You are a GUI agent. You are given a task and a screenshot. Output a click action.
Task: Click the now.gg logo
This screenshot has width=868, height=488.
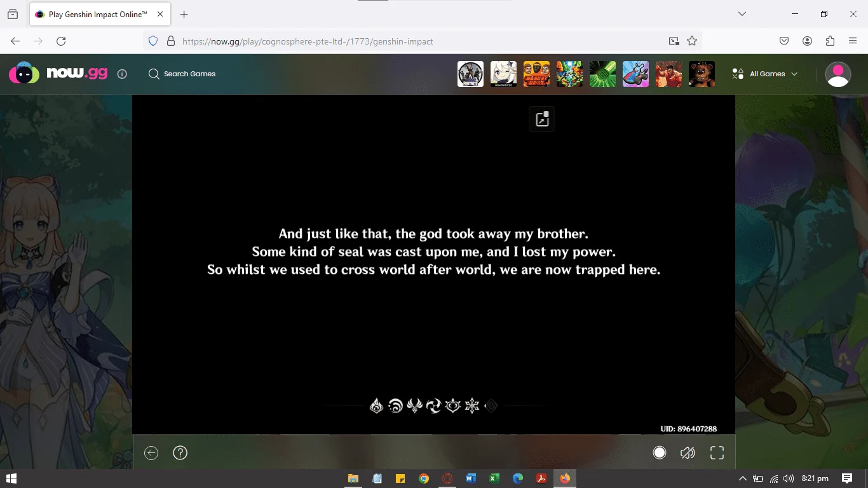58,74
